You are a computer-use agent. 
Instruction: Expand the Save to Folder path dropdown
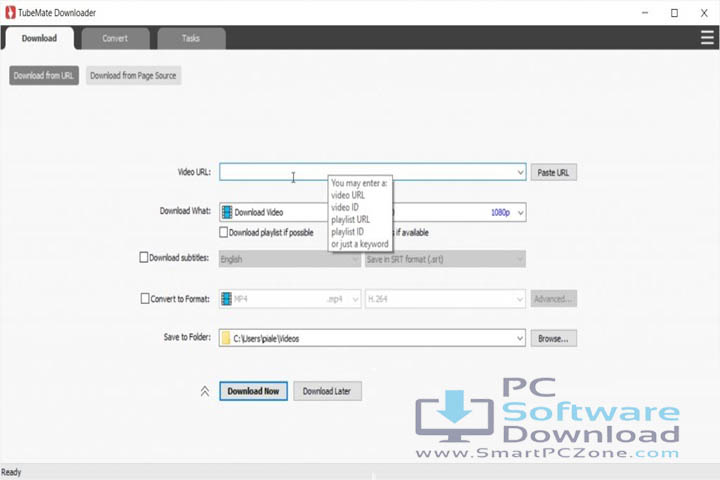pos(520,339)
